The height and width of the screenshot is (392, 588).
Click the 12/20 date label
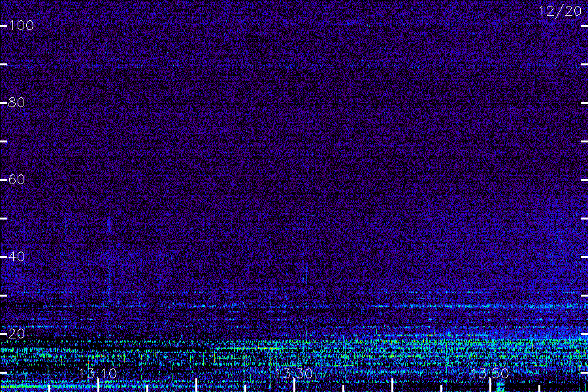click(560, 11)
